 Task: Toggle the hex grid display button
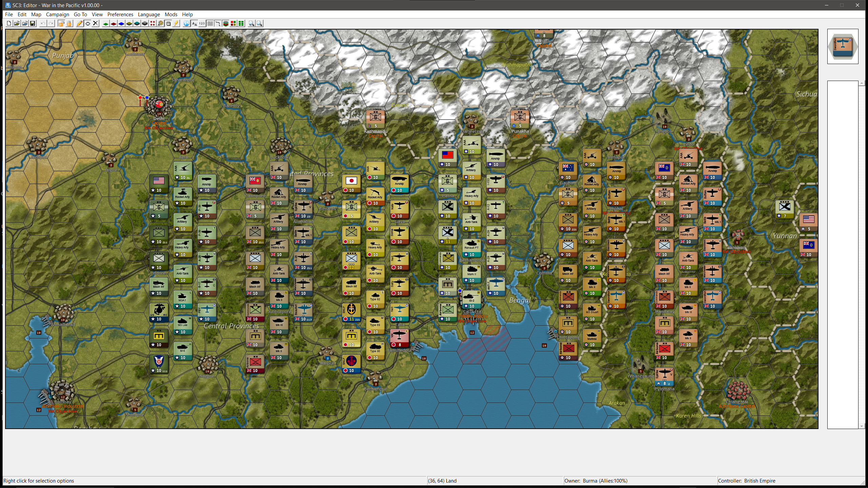tap(210, 23)
